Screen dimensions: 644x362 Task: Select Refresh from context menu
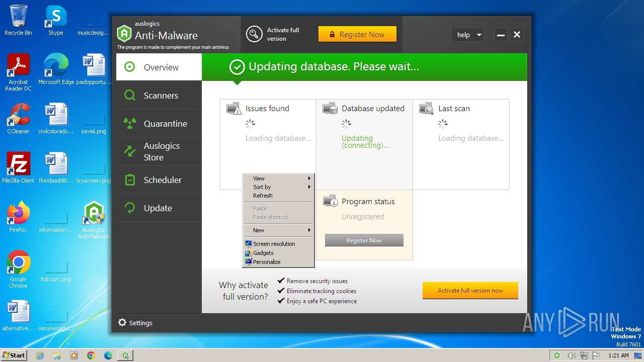(278, 196)
